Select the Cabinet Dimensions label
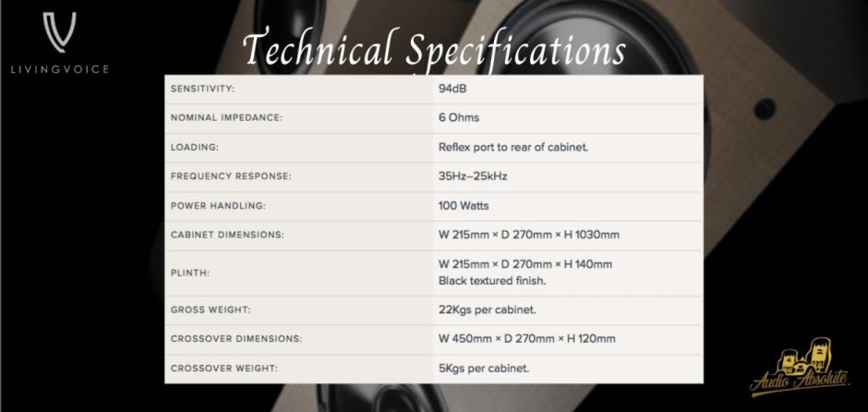868x412 pixels. coord(227,235)
